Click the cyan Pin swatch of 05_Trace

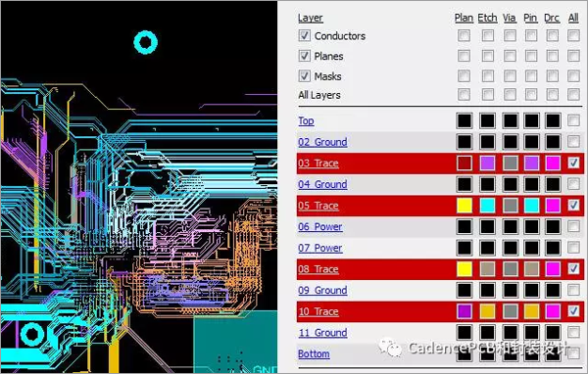(531, 206)
